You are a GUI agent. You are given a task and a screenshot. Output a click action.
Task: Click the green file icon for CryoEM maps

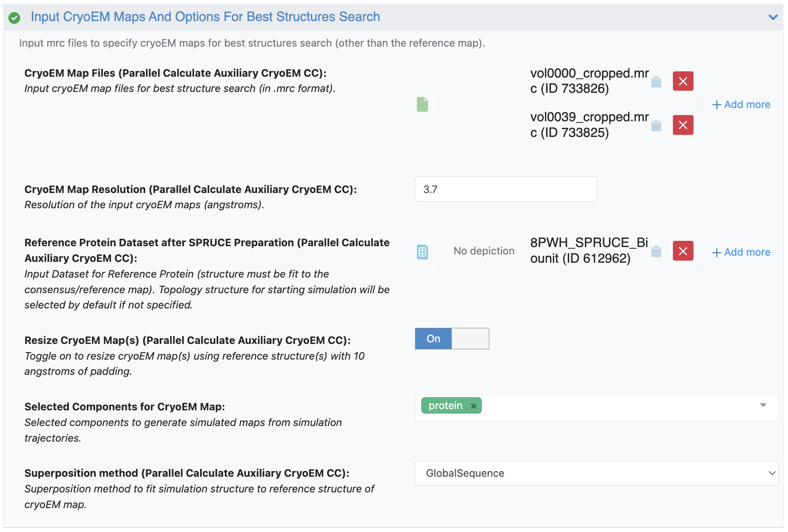pyautogui.click(x=422, y=104)
